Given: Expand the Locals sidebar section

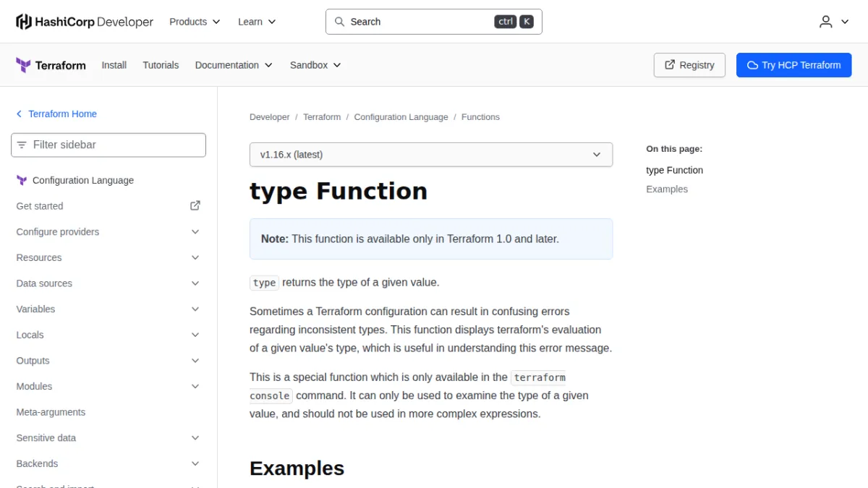Looking at the screenshot, I should pyautogui.click(x=109, y=335).
